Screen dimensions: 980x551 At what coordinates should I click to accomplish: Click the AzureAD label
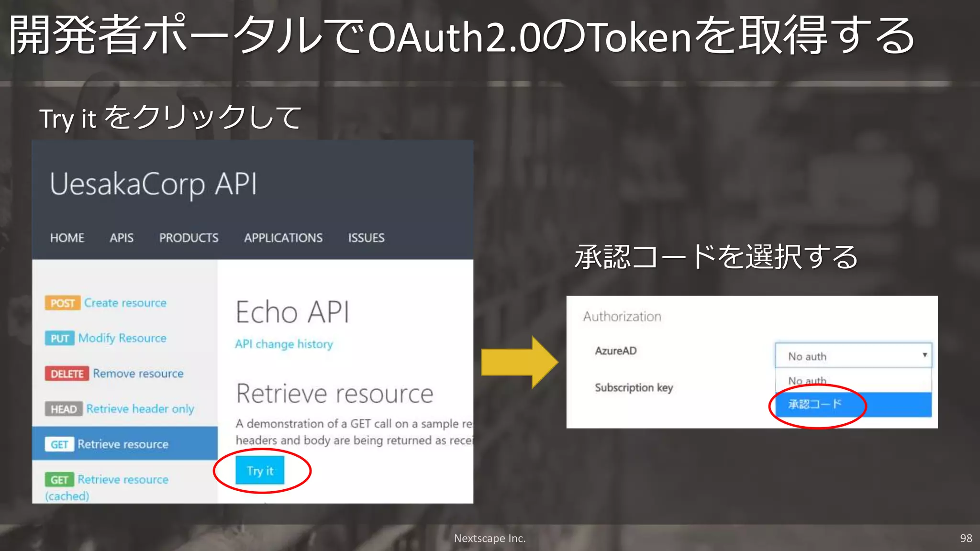pyautogui.click(x=616, y=351)
